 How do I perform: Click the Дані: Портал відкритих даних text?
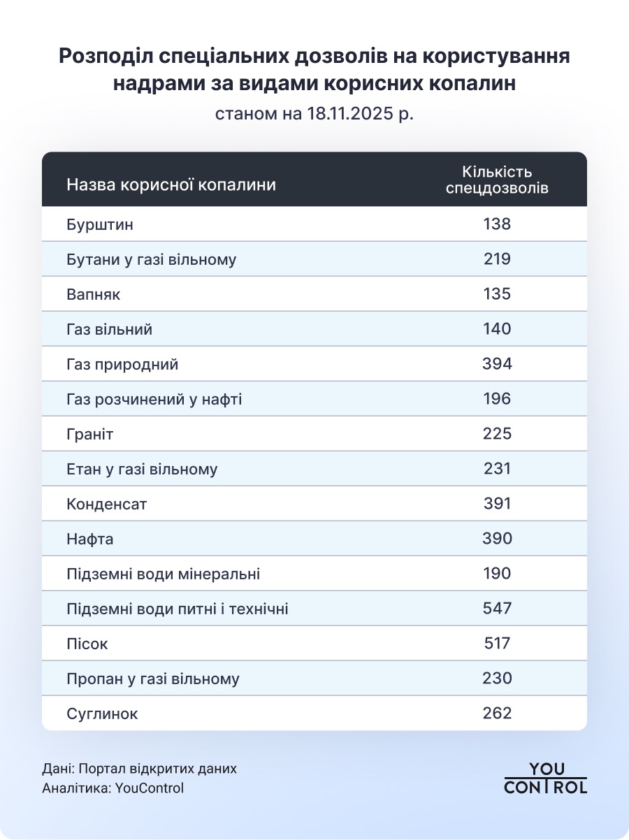(140, 769)
